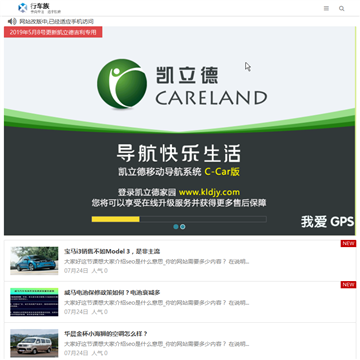Open the hamburger menu icon

point(326,8)
